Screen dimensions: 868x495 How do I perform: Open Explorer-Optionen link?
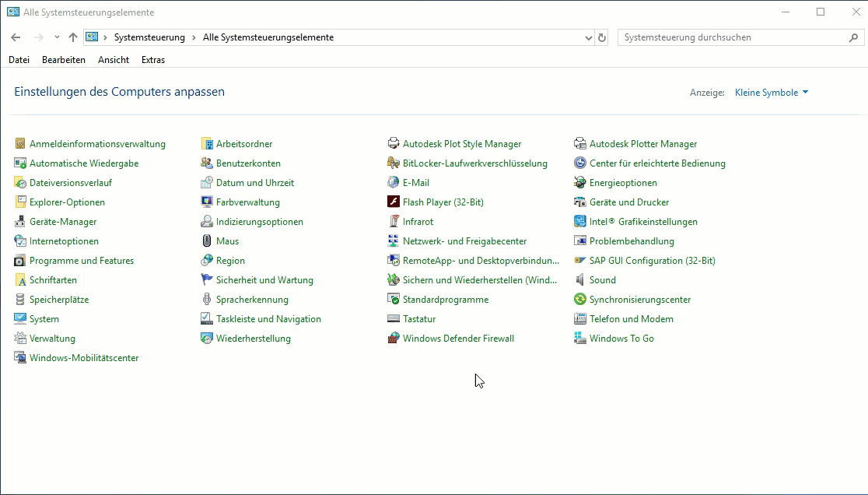pos(67,202)
